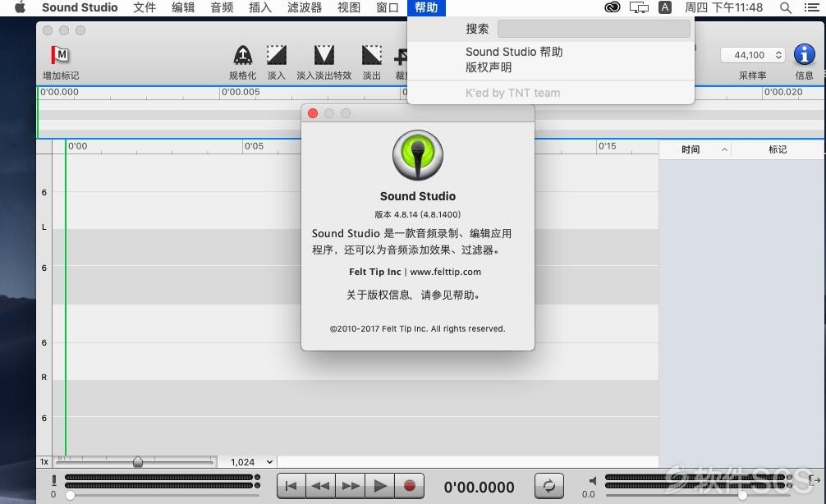Start recording with the red record button
Image resolution: width=826 pixels, height=504 pixels.
410,486
